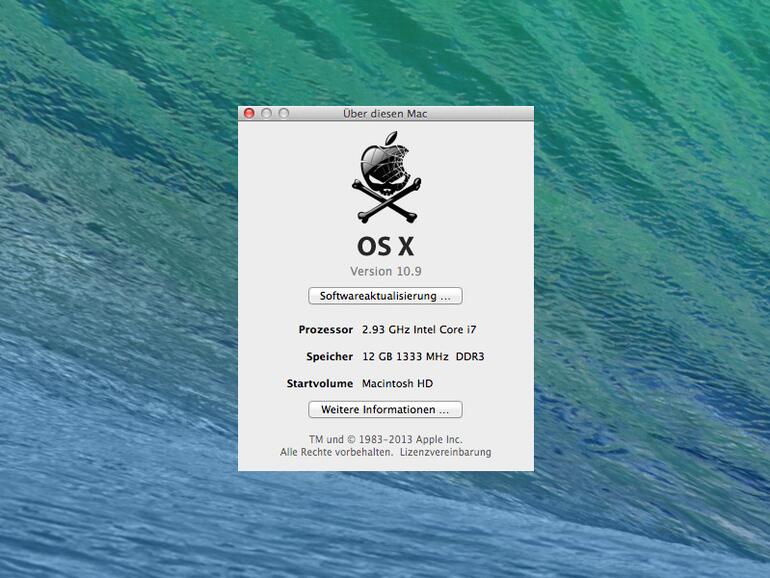The image size is (770, 578).
Task: Open Softwareaktualisierung
Action: (385, 296)
